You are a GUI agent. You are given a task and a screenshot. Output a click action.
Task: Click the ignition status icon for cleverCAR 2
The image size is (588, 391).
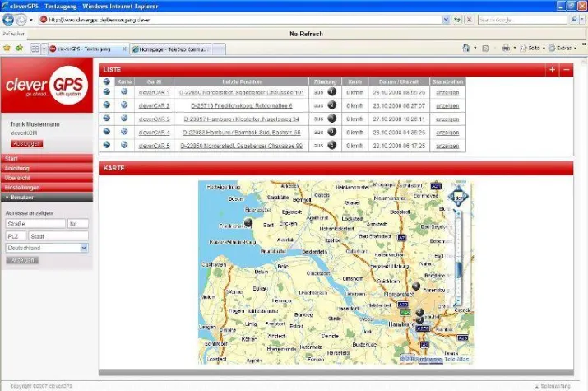click(332, 105)
